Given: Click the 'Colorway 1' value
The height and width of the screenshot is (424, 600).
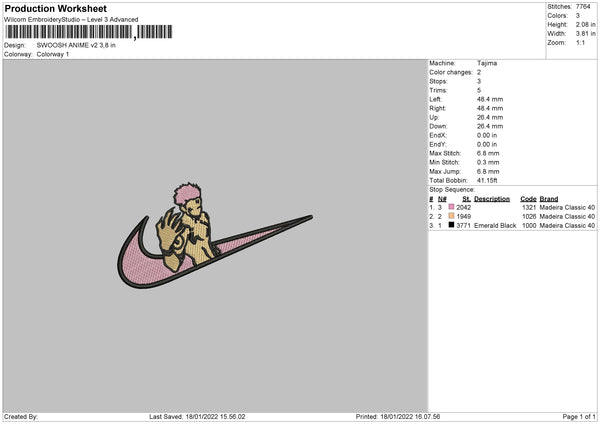Looking at the screenshot, I should pos(53,54).
